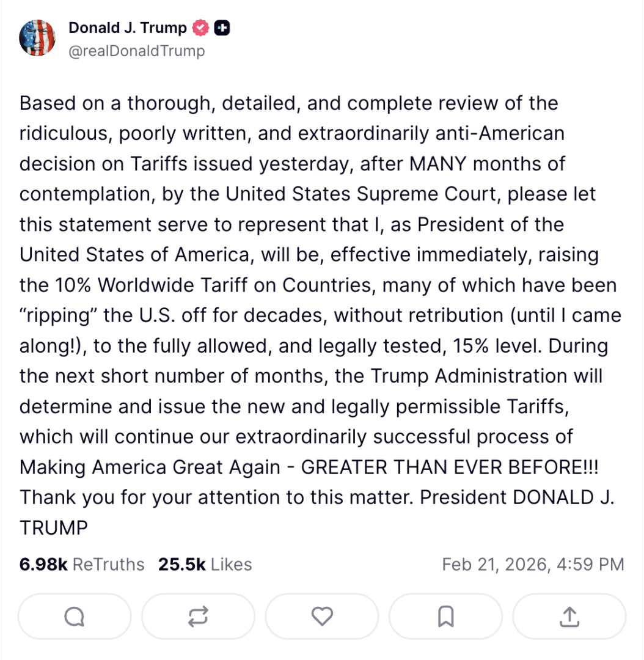Open the profile avatar picture
This screenshot has width=644, height=660.
click(37, 38)
